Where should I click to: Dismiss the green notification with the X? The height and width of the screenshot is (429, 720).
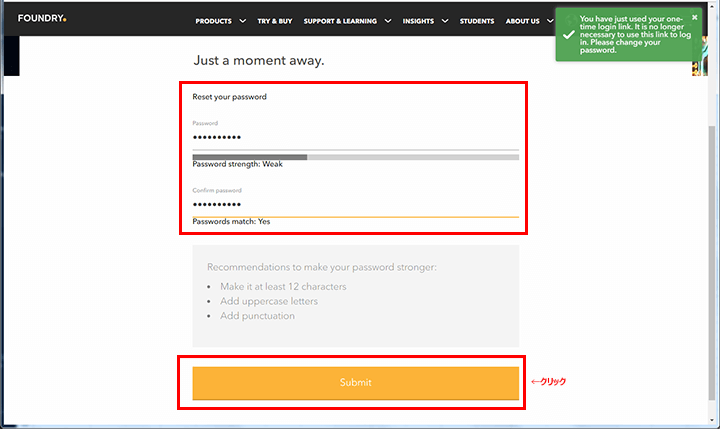pyautogui.click(x=694, y=17)
